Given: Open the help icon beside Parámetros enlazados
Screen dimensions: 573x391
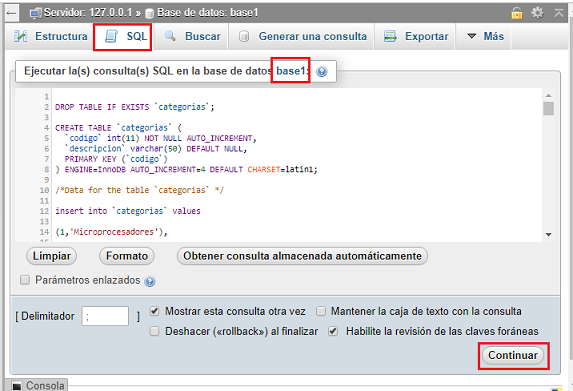Looking at the screenshot, I should [x=149, y=281].
